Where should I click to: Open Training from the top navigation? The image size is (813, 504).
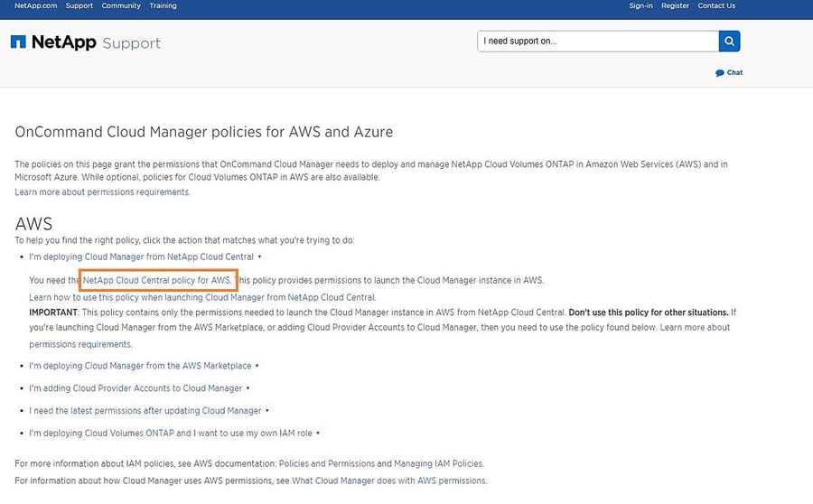pos(163,5)
